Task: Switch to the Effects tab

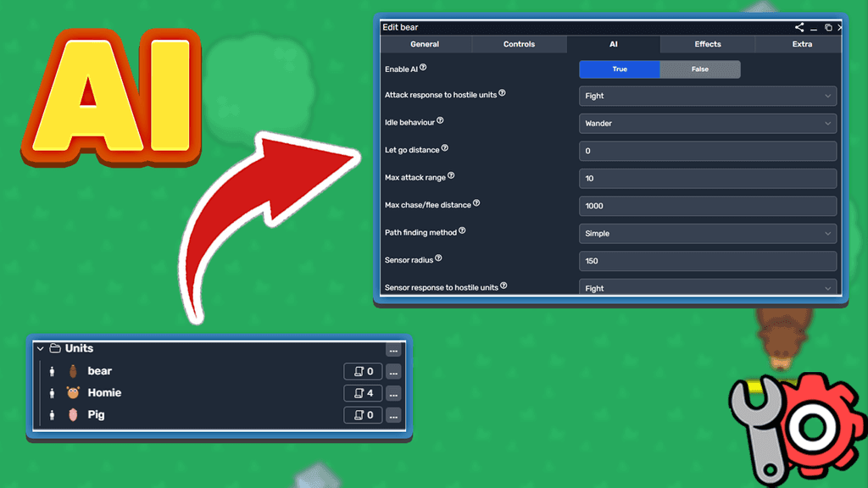Action: click(706, 43)
